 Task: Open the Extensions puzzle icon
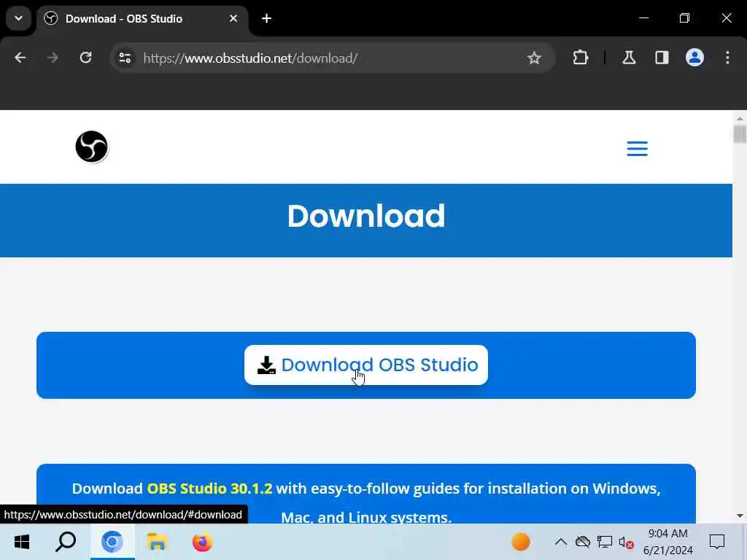580,58
